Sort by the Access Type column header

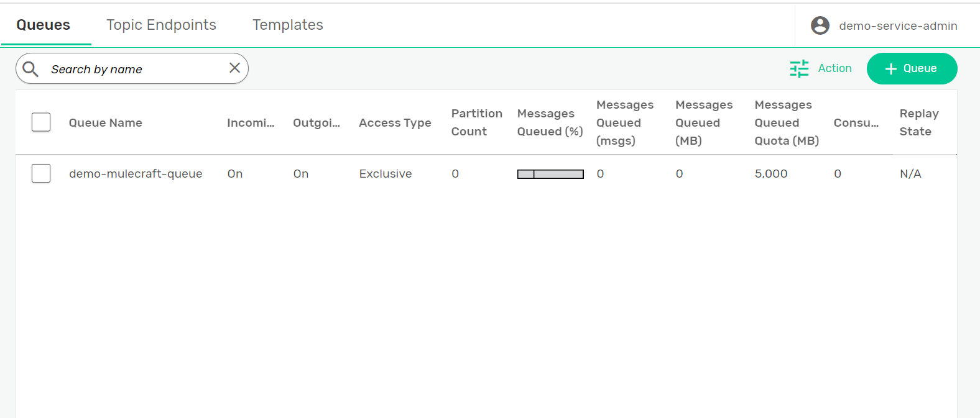pos(395,123)
